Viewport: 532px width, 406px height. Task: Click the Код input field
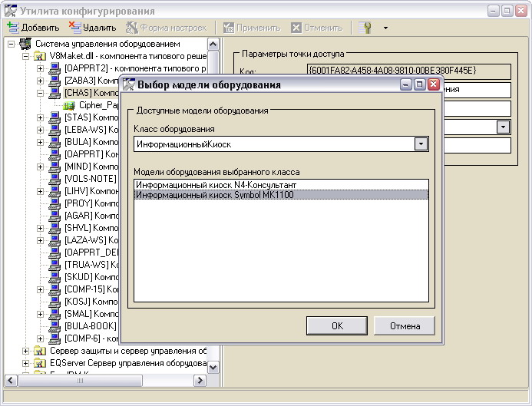point(408,71)
